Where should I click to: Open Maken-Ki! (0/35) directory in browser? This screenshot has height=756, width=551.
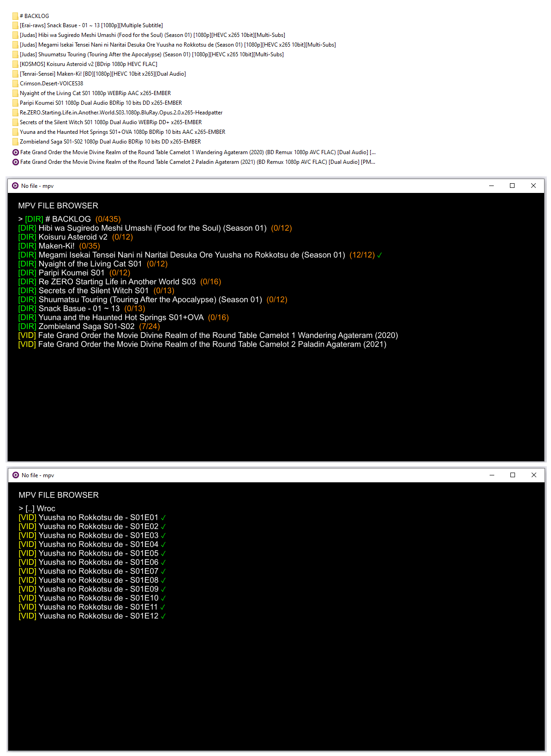coord(59,246)
